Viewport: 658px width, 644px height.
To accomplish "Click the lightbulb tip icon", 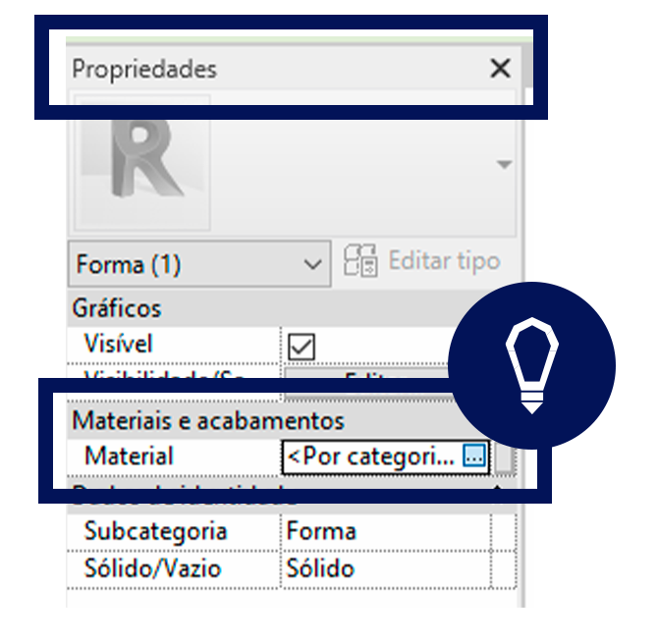I will point(531,365).
